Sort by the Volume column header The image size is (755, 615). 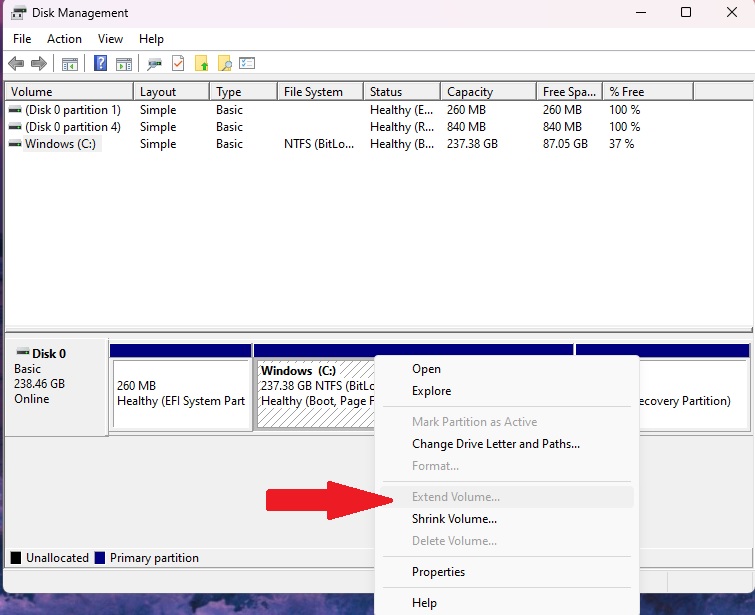69,92
